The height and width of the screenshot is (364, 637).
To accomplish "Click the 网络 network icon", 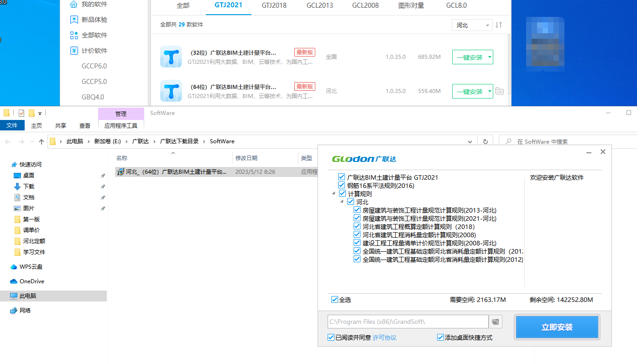I will pos(14,311).
